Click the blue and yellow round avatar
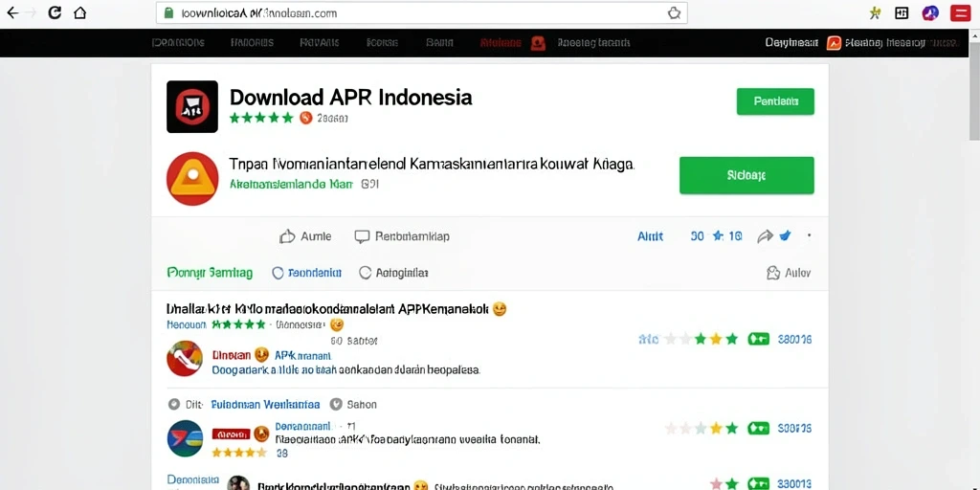980x490 pixels. click(x=185, y=438)
